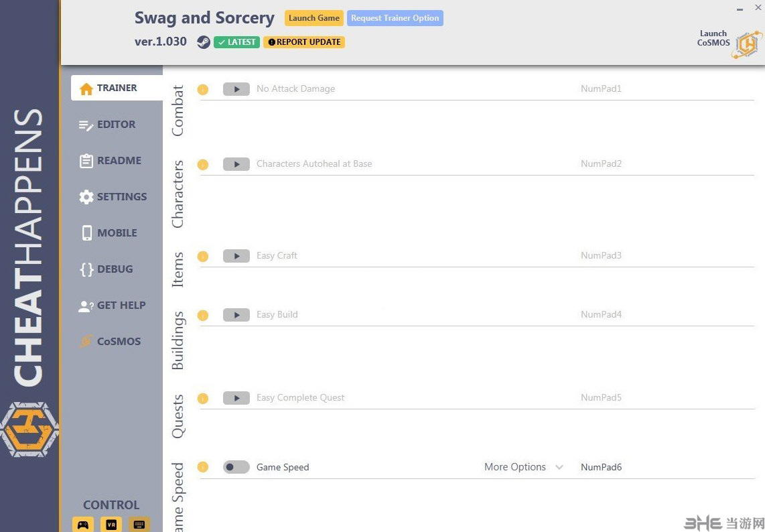This screenshot has width=765, height=532.
Task: Click the ver.1.030 version text
Action: (161, 42)
